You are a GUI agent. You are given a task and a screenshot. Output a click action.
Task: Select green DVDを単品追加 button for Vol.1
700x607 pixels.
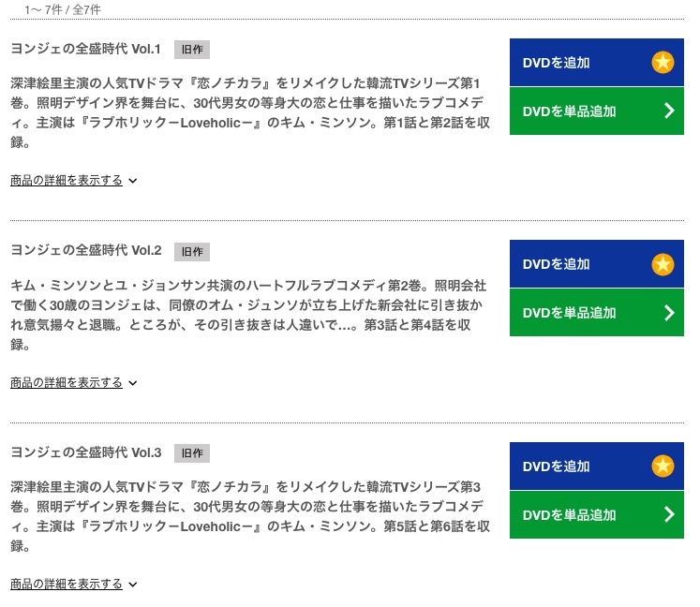click(596, 111)
